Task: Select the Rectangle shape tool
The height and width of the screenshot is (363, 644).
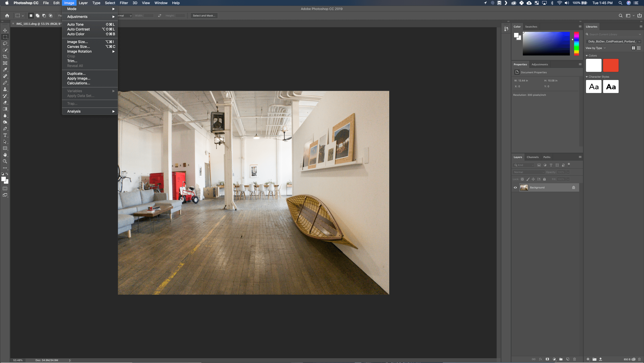Action: tap(5, 148)
